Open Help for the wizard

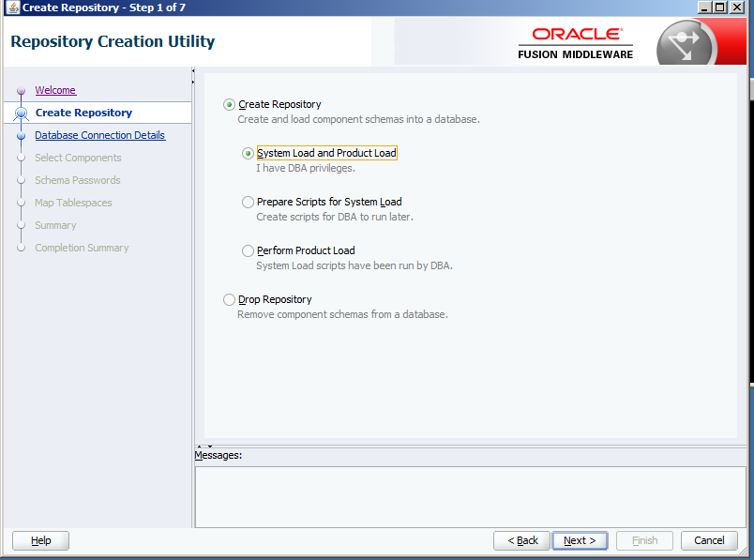pos(40,540)
